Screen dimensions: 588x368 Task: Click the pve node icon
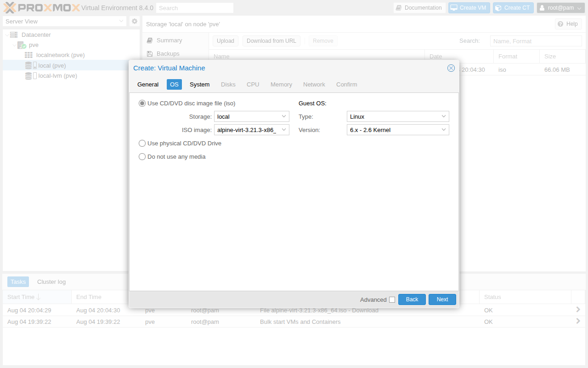coord(22,45)
